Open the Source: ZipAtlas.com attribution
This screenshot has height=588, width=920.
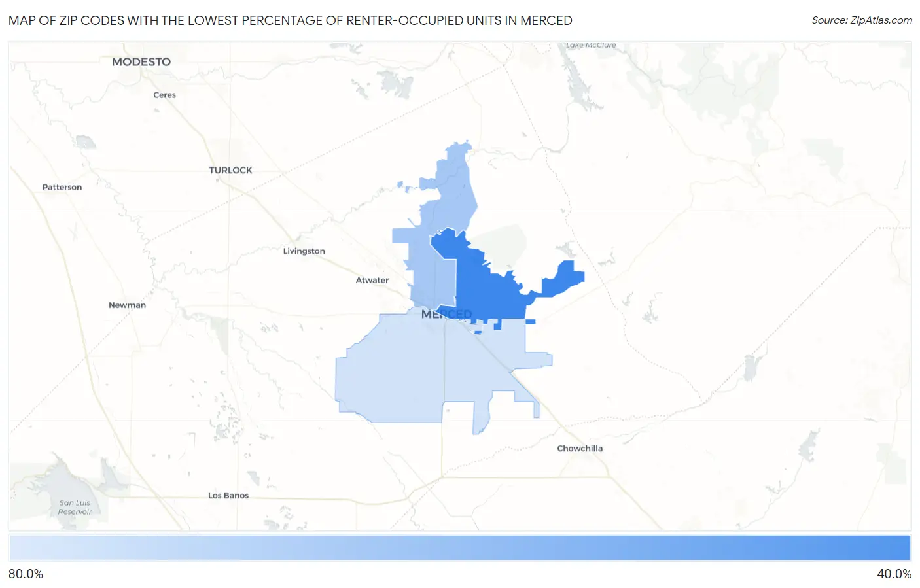[862, 20]
